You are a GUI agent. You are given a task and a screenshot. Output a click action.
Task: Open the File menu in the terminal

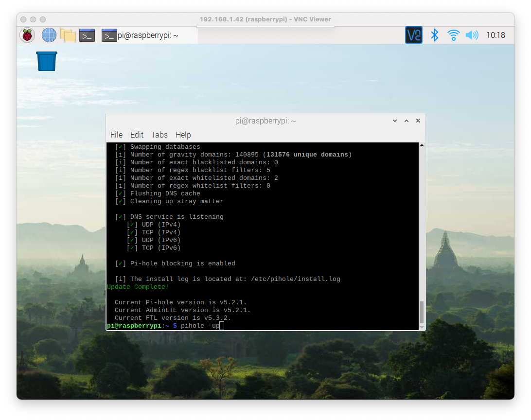click(116, 135)
